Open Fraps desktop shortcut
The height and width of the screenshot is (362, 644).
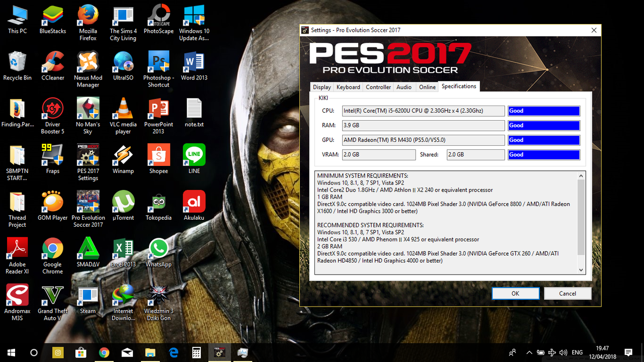coord(53,160)
